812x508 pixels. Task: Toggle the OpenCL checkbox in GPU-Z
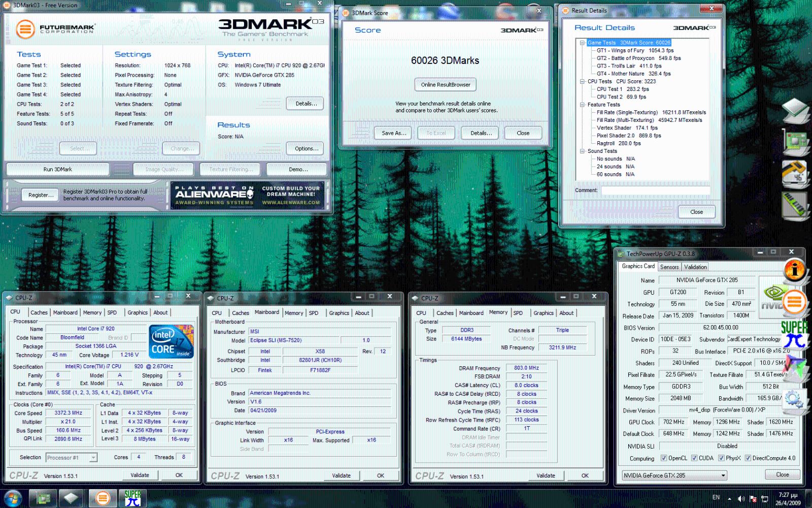[x=663, y=458]
